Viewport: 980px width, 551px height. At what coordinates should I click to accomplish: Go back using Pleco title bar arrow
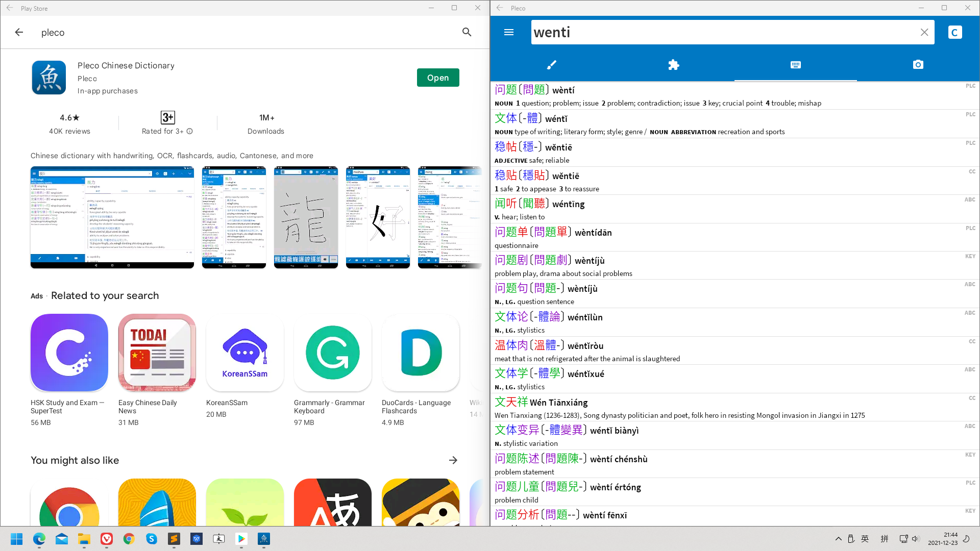point(500,8)
